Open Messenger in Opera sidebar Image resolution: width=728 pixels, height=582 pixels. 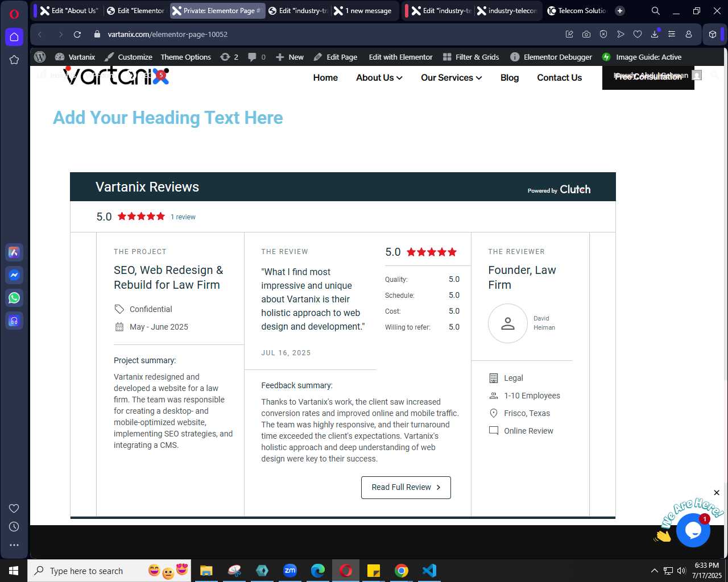pos(14,275)
